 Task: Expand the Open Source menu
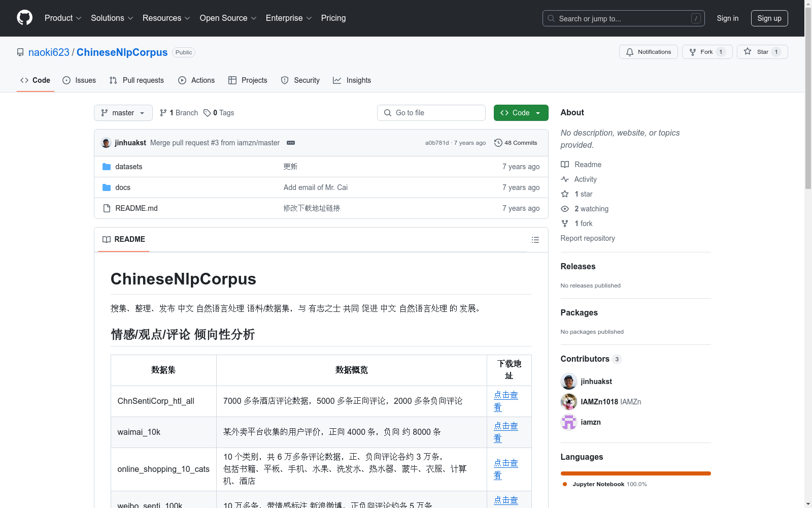[228, 18]
